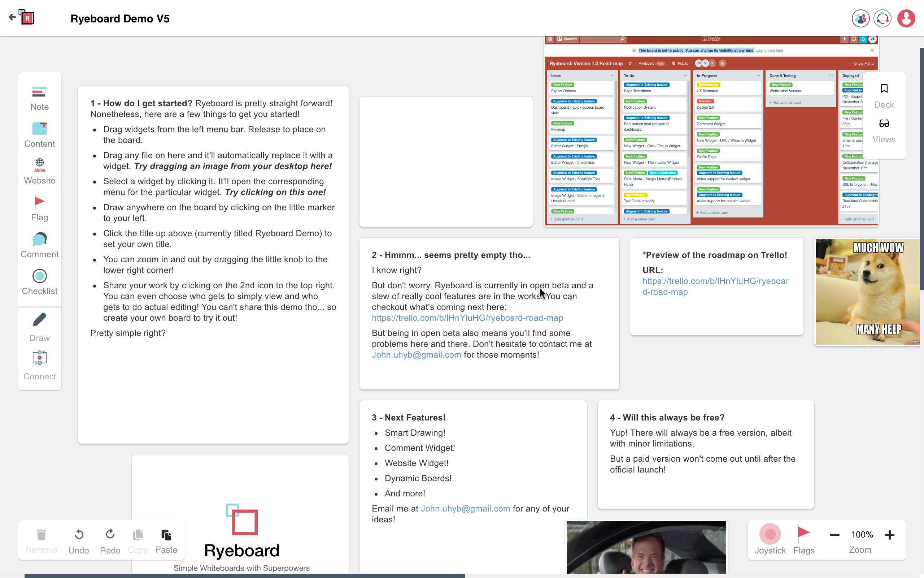Activate the Connect tool

coord(39,366)
